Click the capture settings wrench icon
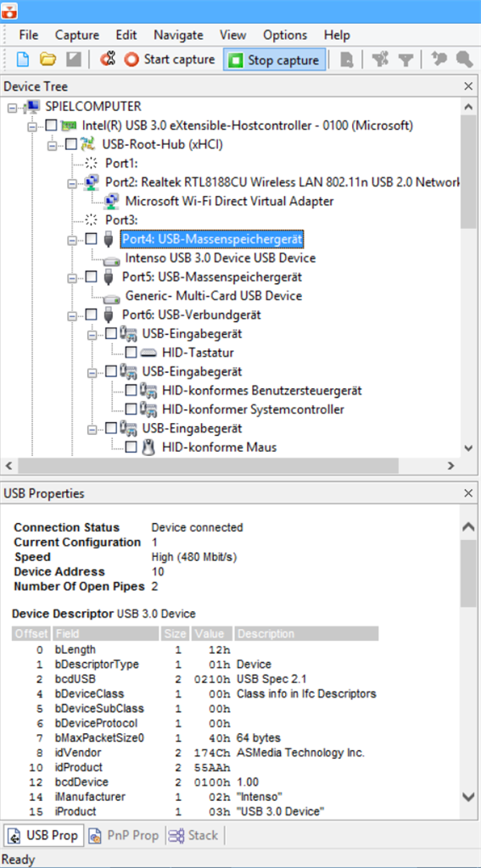The width and height of the screenshot is (481, 868). [x=108, y=59]
